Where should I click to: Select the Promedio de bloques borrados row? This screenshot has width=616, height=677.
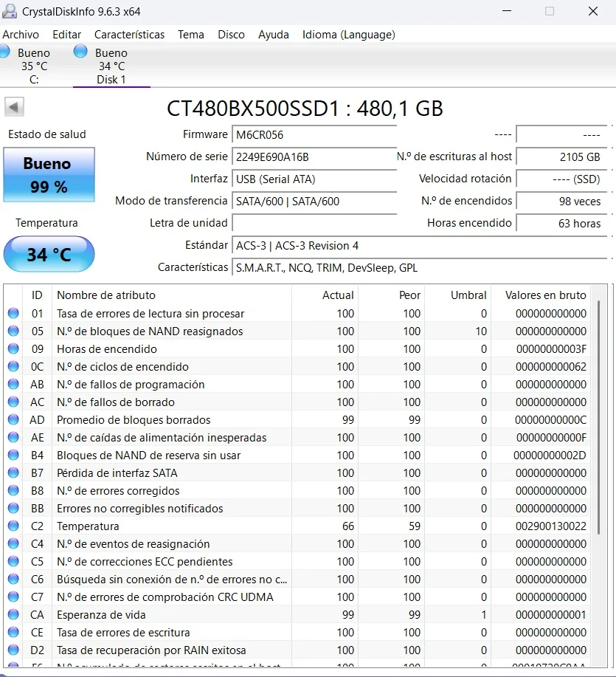tap(297, 419)
